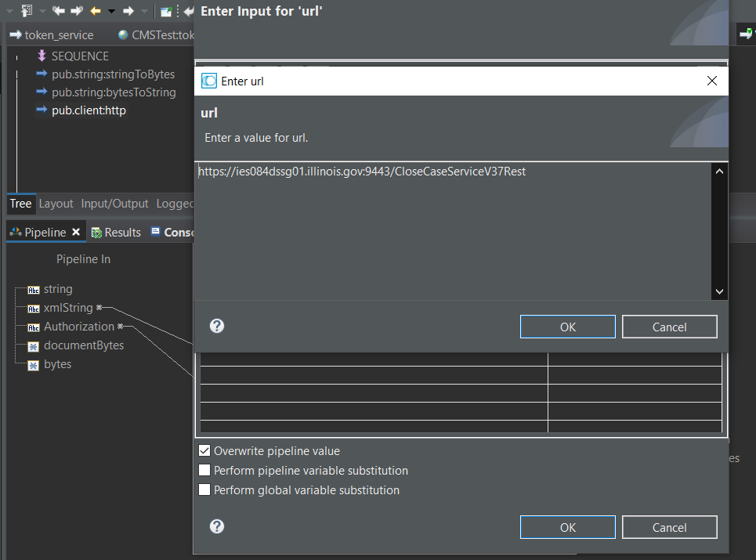Navigate back using the yellow back arrow

pos(94,11)
